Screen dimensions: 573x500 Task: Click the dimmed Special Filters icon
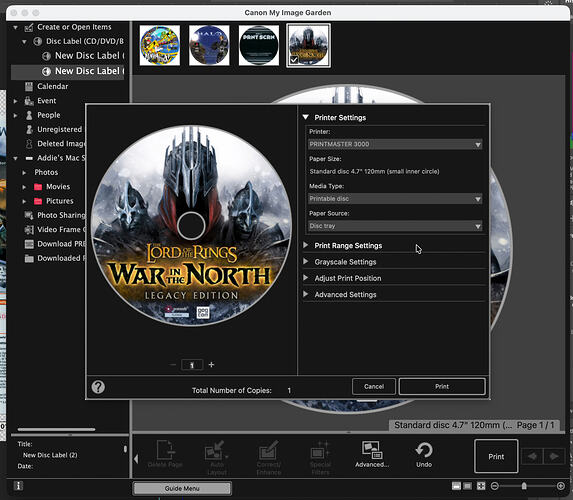click(x=320, y=457)
